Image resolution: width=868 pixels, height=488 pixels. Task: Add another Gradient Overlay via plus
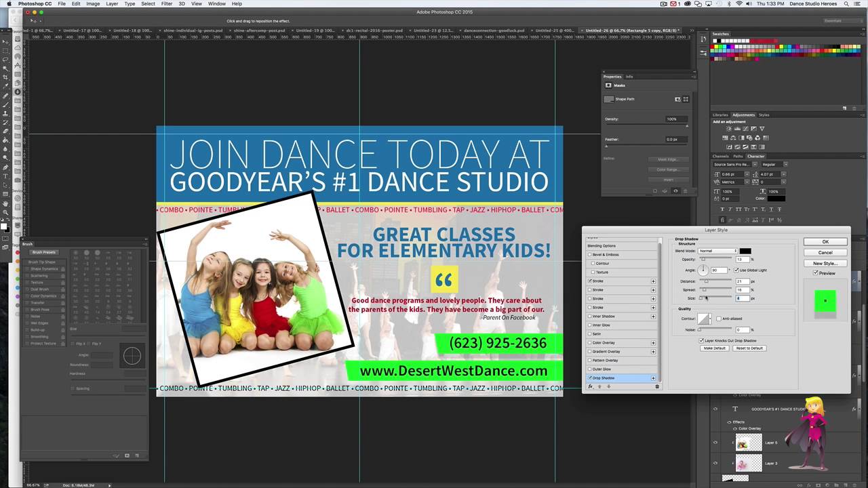pyautogui.click(x=653, y=352)
